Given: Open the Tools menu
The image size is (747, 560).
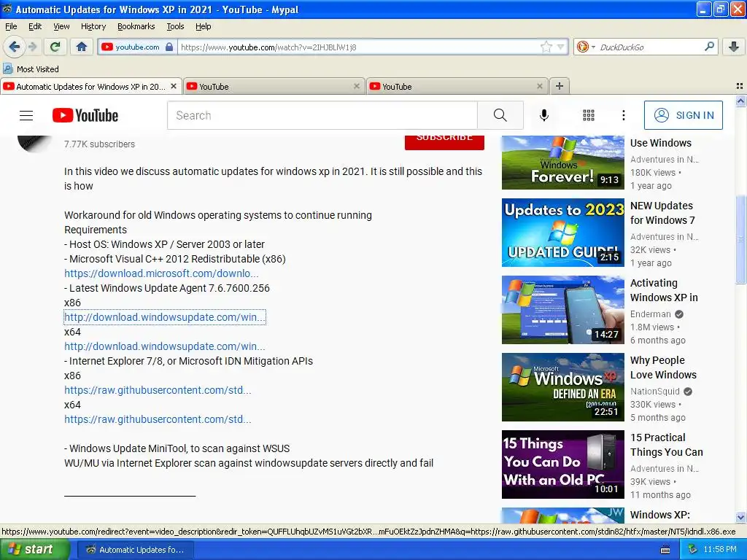Looking at the screenshot, I should (175, 26).
